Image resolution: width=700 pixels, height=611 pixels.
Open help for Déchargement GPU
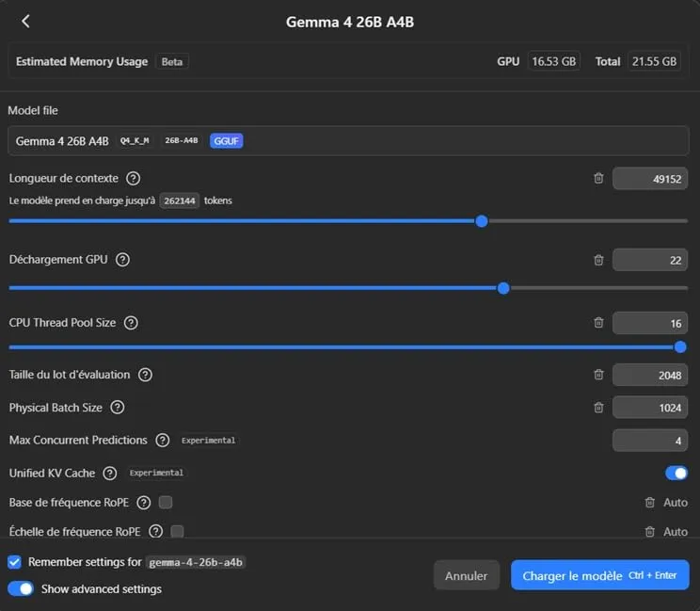122,260
